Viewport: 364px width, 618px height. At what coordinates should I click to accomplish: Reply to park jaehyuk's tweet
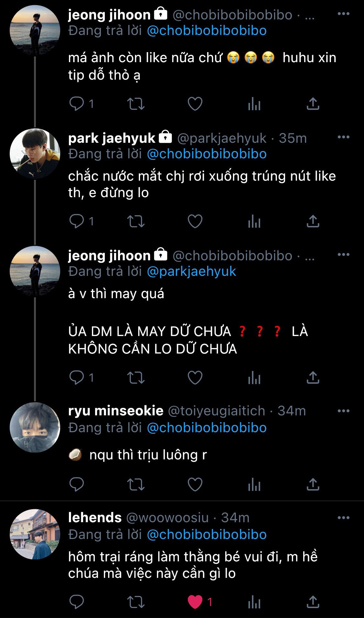coord(77,221)
